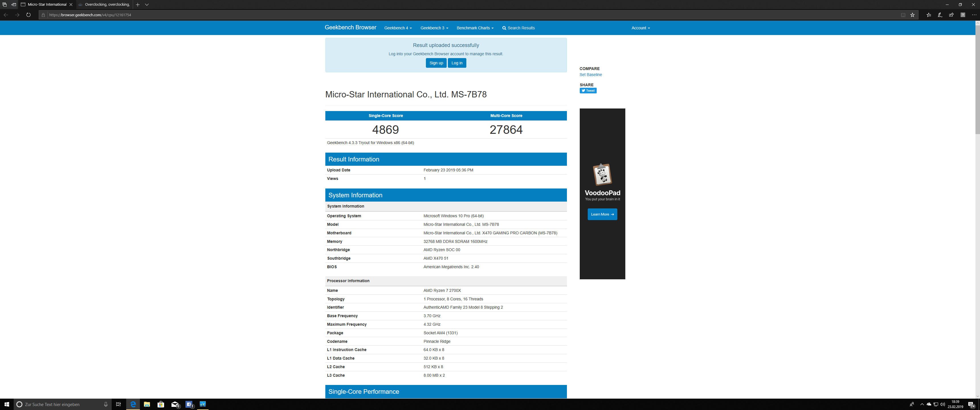This screenshot has width=980, height=410.
Task: Go forward to next page
Action: point(17,15)
